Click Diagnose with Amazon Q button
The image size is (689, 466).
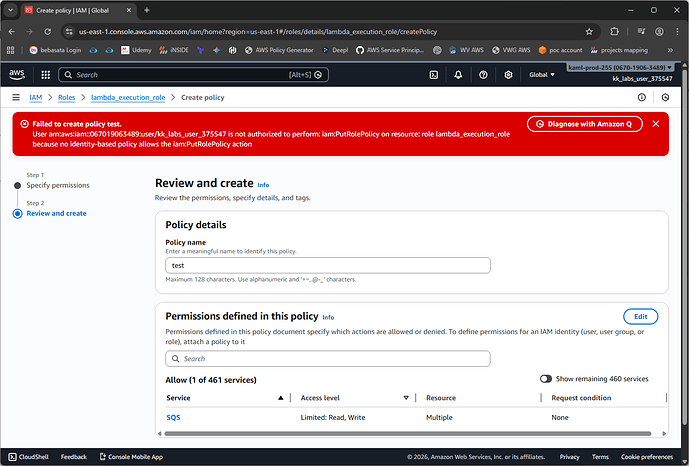tap(584, 124)
